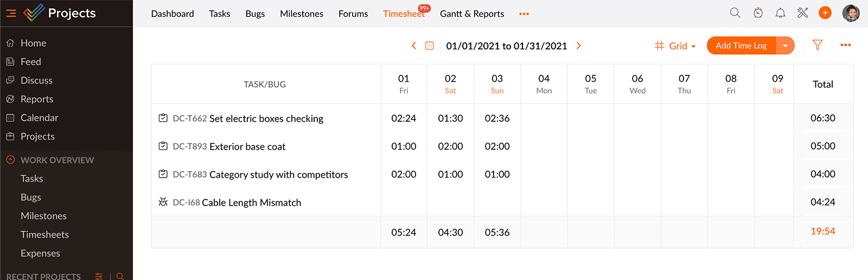
Task: Advance to the next date range
Action: [579, 46]
